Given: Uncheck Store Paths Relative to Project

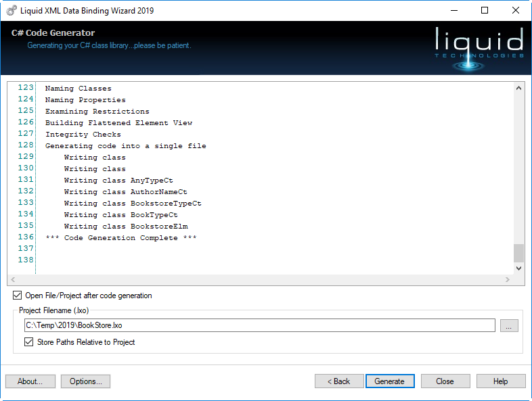Looking at the screenshot, I should 28,342.
